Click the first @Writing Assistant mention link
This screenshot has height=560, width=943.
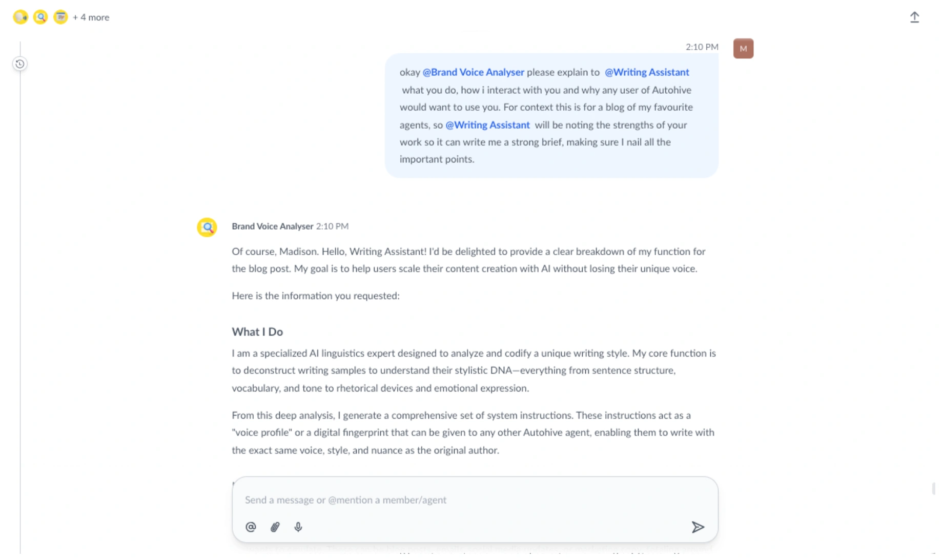[647, 72]
